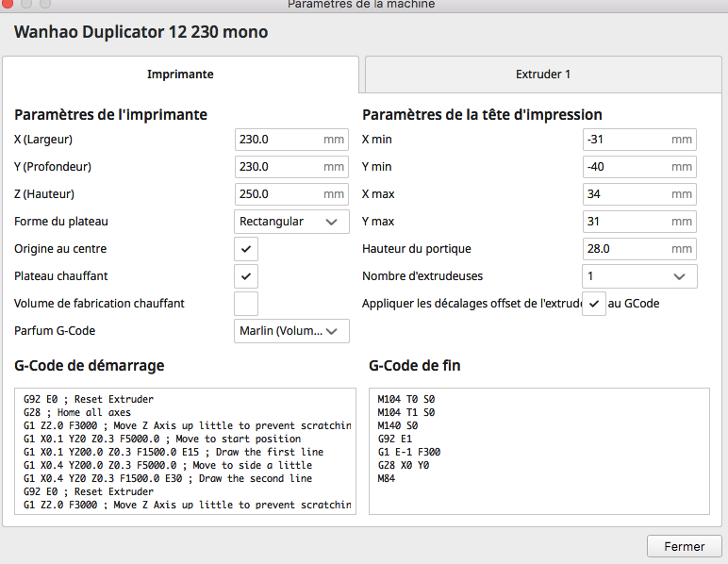
Task: Click the 'Draw the second line' G-code line
Action: (x=168, y=478)
